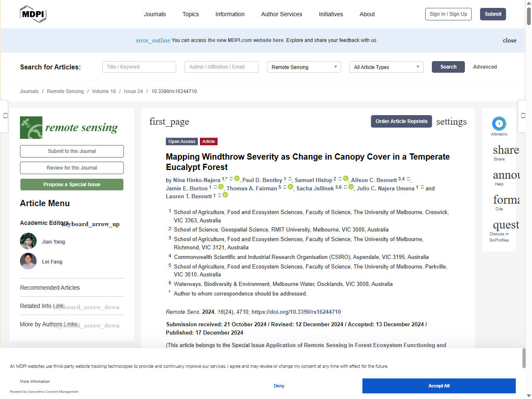
Task: Click the Accept All cookies button
Action: [438, 386]
